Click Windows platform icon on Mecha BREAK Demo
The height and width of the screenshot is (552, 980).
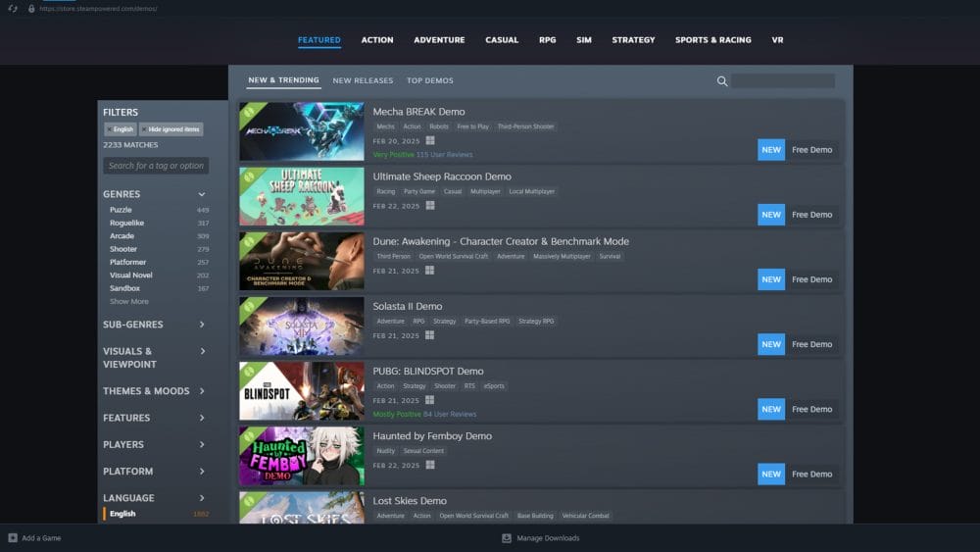pos(430,140)
